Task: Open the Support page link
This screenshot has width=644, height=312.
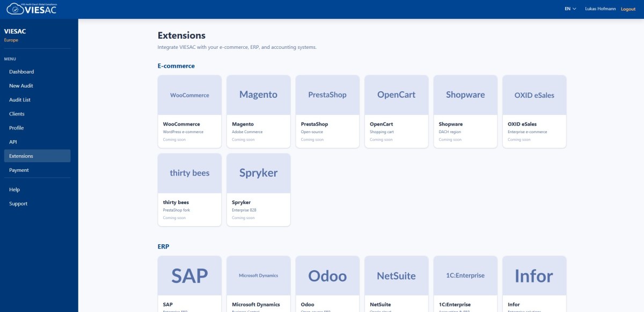Action: click(x=19, y=204)
